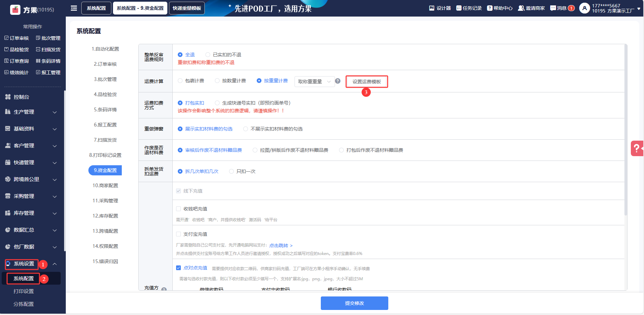644x315 pixels.
Task: Click the 客户管理 sidebar icon
Action: (8, 145)
